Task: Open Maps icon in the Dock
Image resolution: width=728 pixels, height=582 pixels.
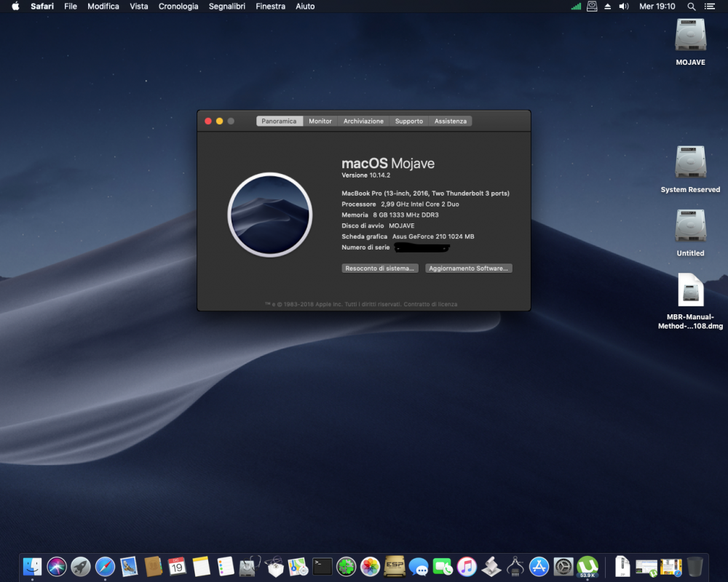Action: pyautogui.click(x=298, y=566)
